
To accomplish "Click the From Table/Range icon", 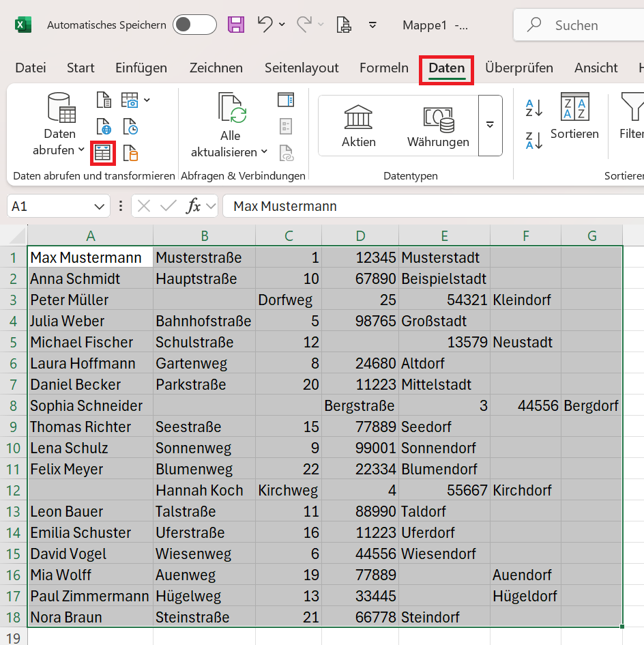I will point(102,153).
